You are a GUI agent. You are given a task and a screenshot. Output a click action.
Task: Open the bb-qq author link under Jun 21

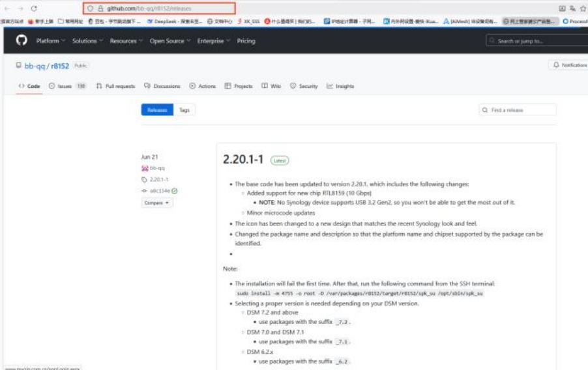point(158,168)
